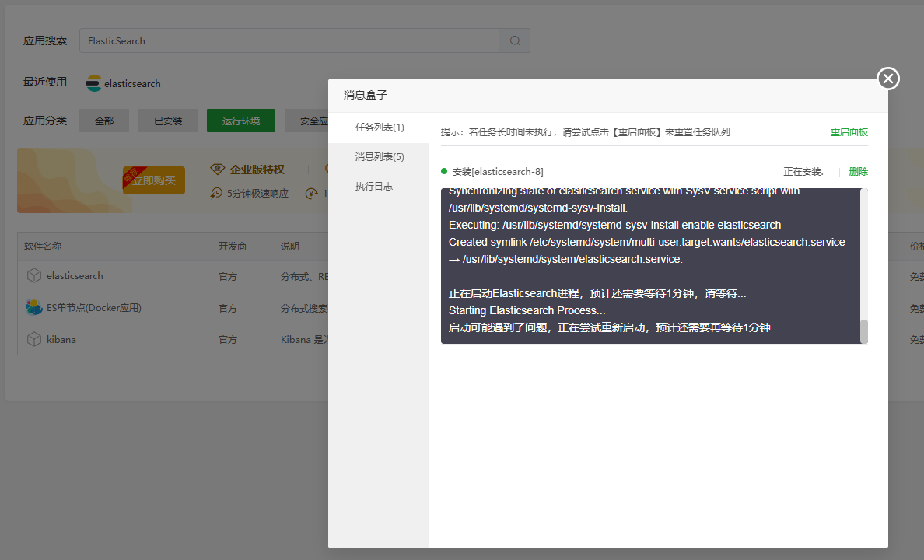
Task: Click the 5分钟极速响应 text
Action: [257, 194]
